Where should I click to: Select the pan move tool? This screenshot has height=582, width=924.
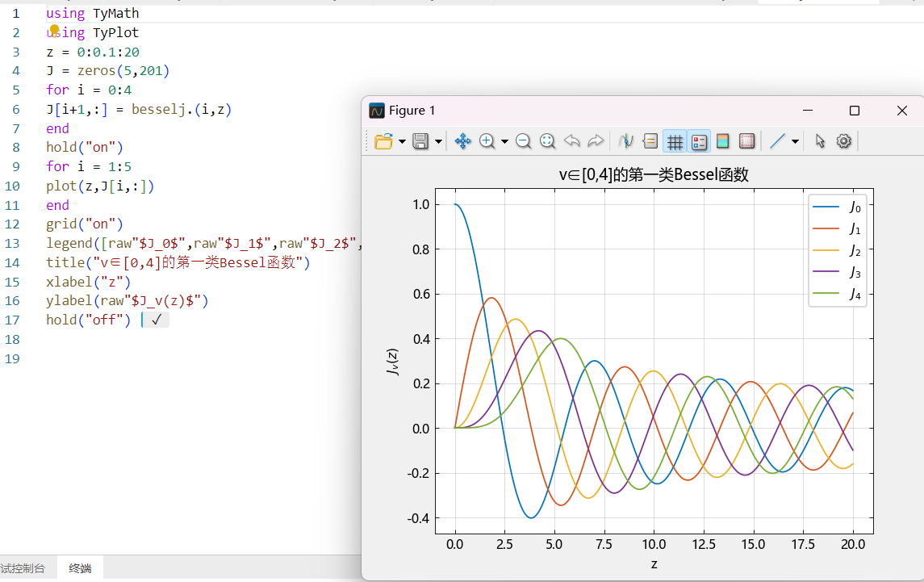[462, 141]
